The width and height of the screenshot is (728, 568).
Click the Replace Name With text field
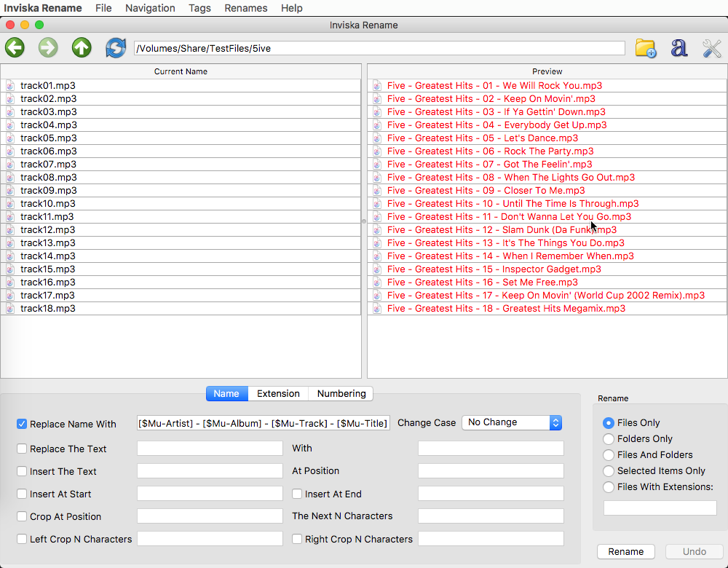(x=264, y=423)
